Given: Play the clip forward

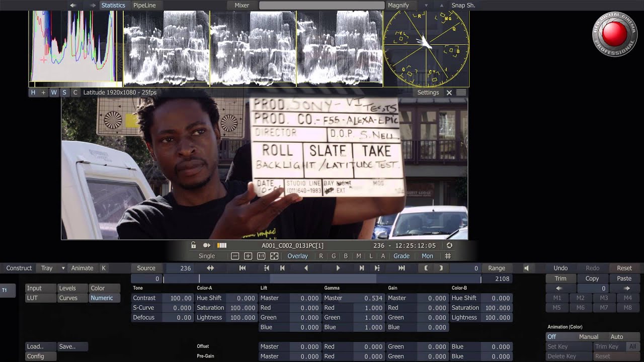Looking at the screenshot, I should coord(338,268).
